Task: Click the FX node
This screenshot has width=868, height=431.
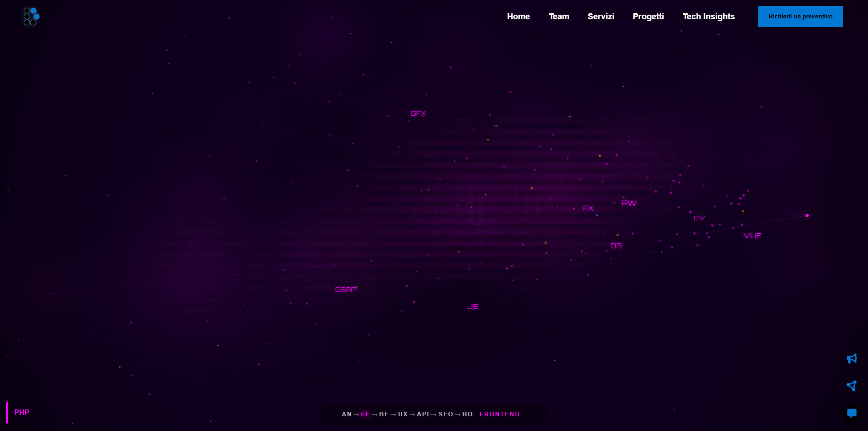Action: [588, 208]
